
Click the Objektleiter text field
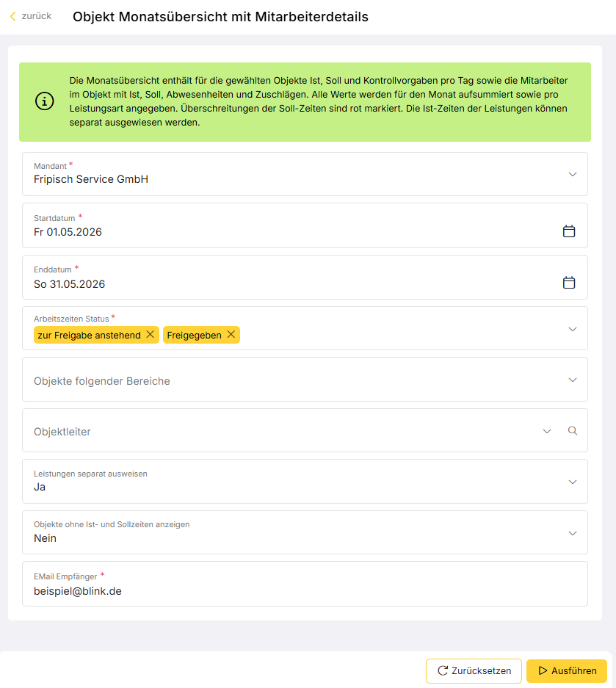pyautogui.click(x=280, y=431)
